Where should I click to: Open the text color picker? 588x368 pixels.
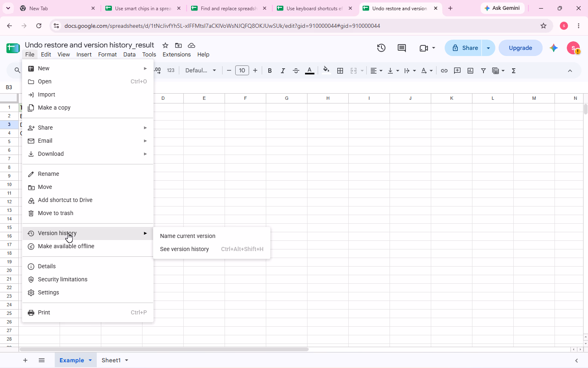click(x=310, y=71)
